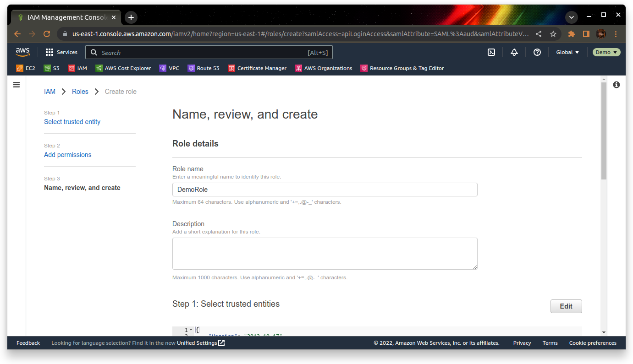Image resolution: width=633 pixels, height=364 pixels.
Task: Open the Chrome three-dot menu
Action: [x=616, y=34]
